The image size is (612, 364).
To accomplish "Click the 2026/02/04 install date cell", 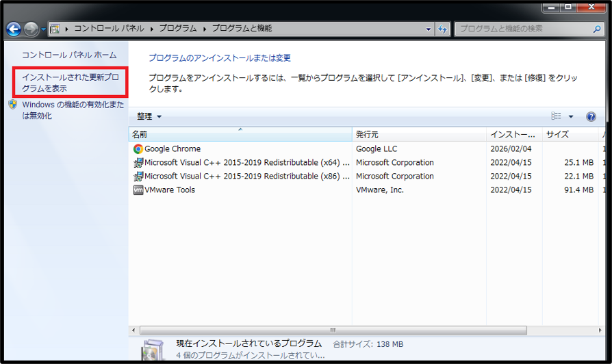I will pyautogui.click(x=511, y=148).
